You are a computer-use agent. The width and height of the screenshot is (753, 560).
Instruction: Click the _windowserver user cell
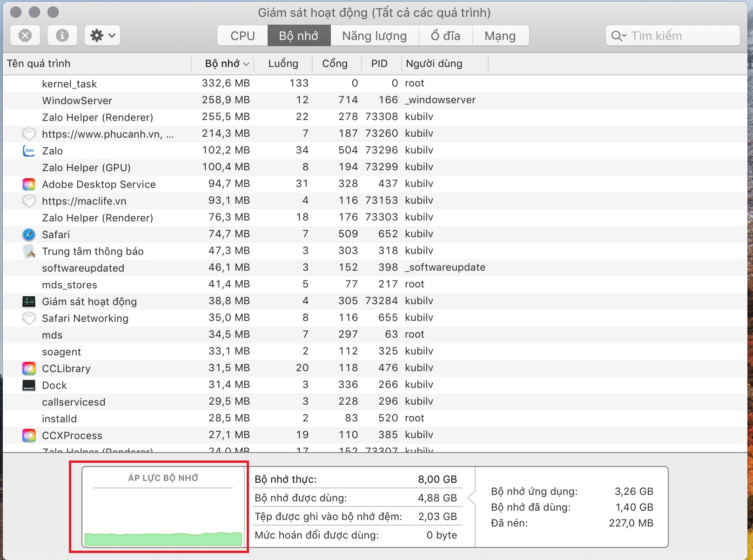click(x=440, y=100)
